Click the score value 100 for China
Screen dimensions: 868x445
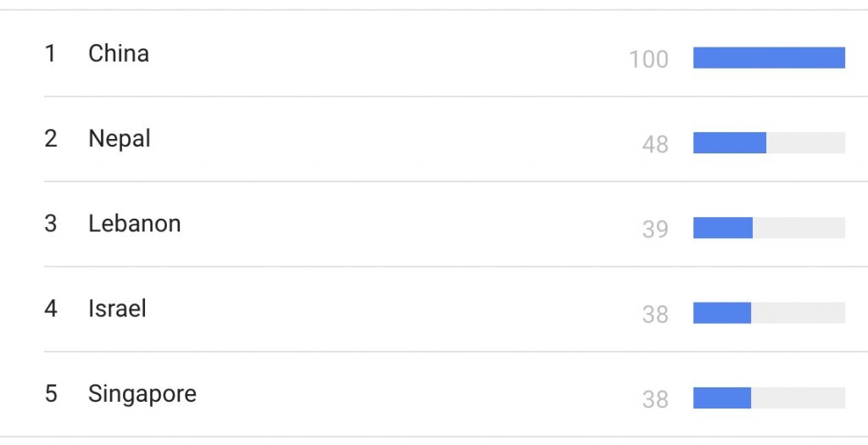pos(648,59)
